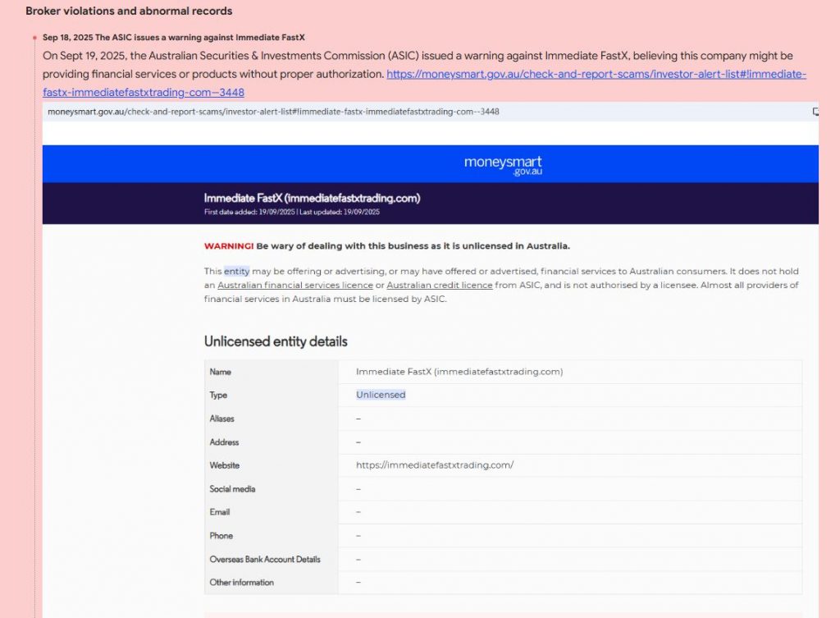Click the red bullet beside Sep 18 entry

35,39
